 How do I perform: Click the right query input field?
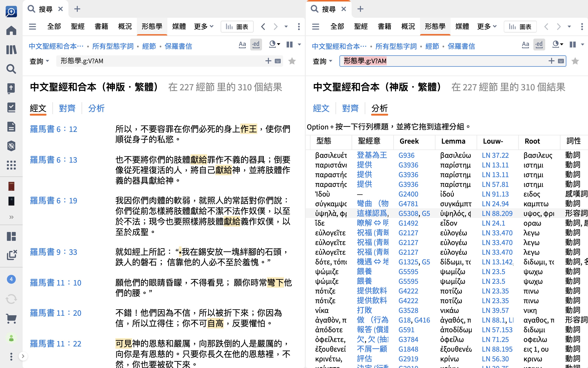[x=453, y=61]
